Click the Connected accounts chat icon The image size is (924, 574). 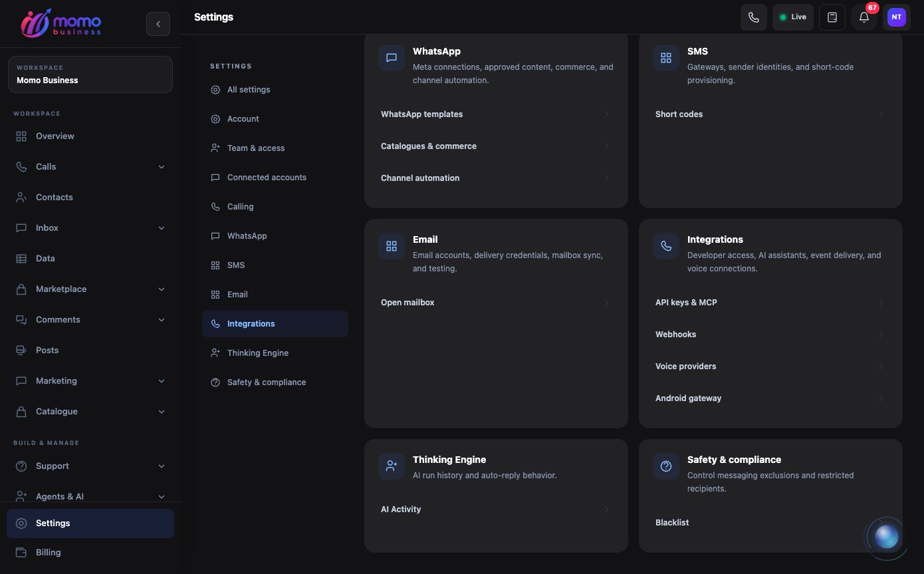215,178
